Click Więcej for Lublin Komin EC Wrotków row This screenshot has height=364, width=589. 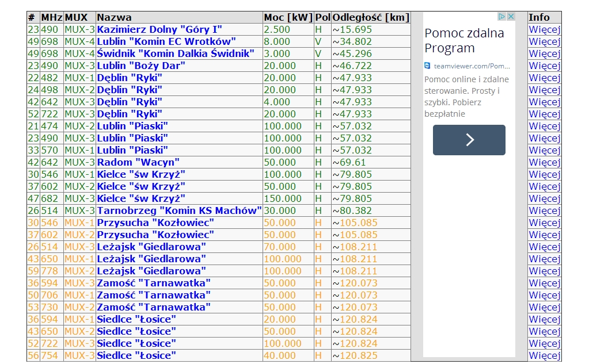[544, 41]
